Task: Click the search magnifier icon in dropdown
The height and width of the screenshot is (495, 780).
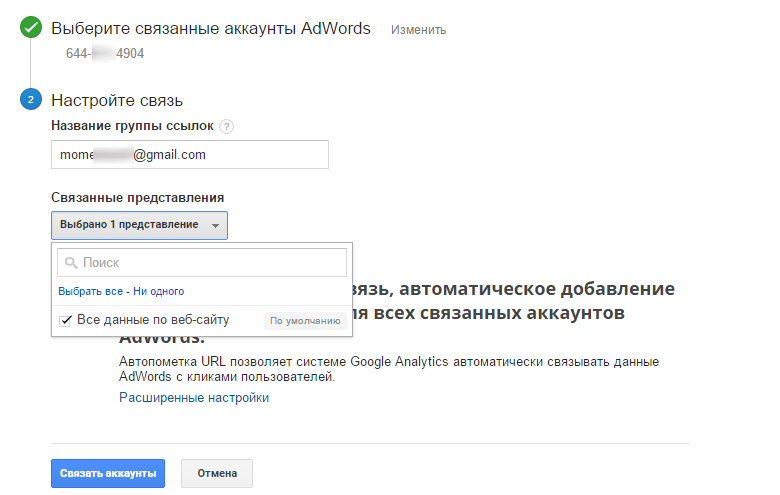Action: pyautogui.click(x=71, y=263)
